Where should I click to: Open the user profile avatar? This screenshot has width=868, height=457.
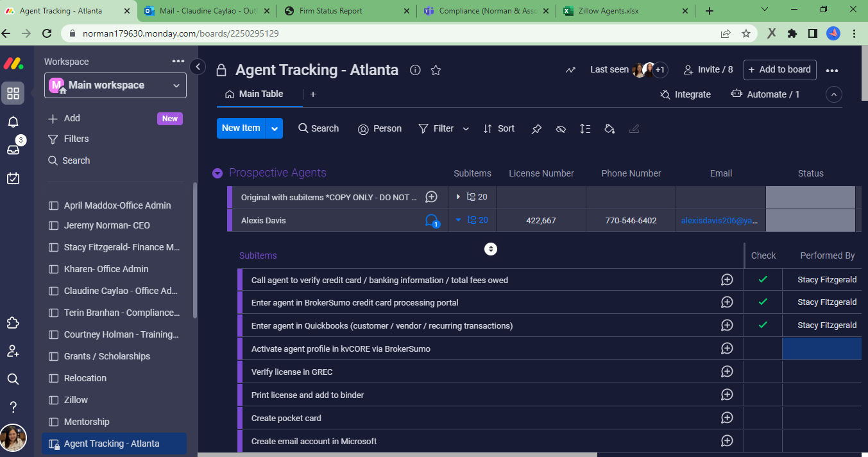pos(13,438)
